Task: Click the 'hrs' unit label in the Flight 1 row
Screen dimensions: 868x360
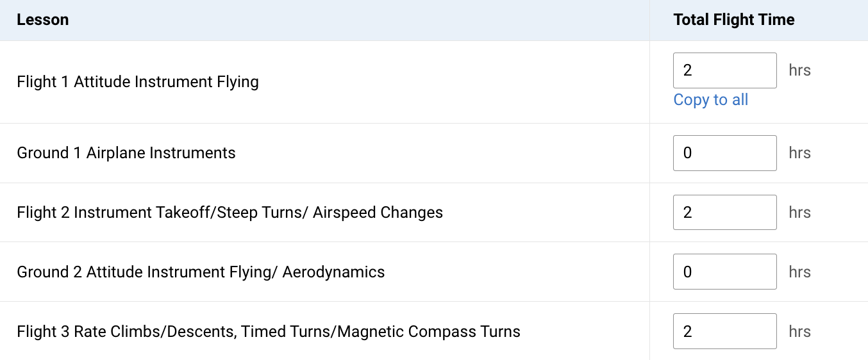Action: pos(800,70)
